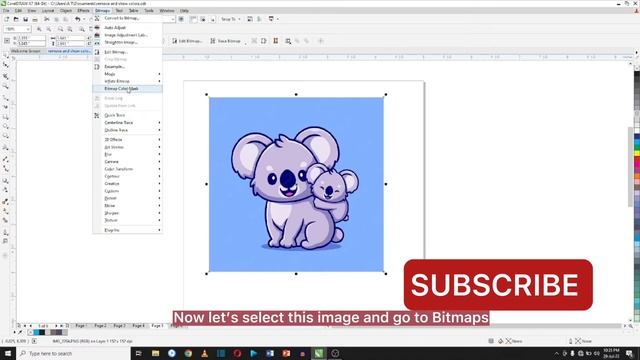
Task: Open the Window menu
Action: pyautogui.click(x=167, y=11)
